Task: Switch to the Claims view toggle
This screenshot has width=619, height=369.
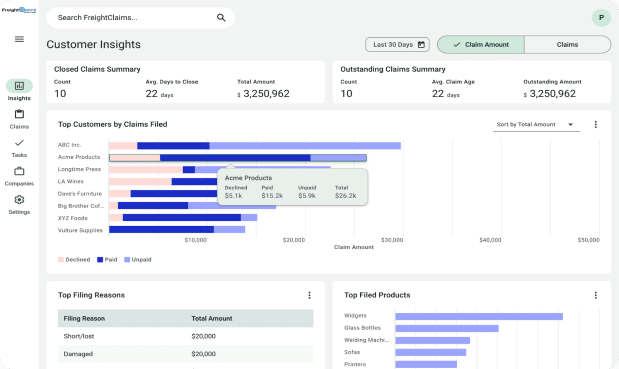Action: [567, 45]
